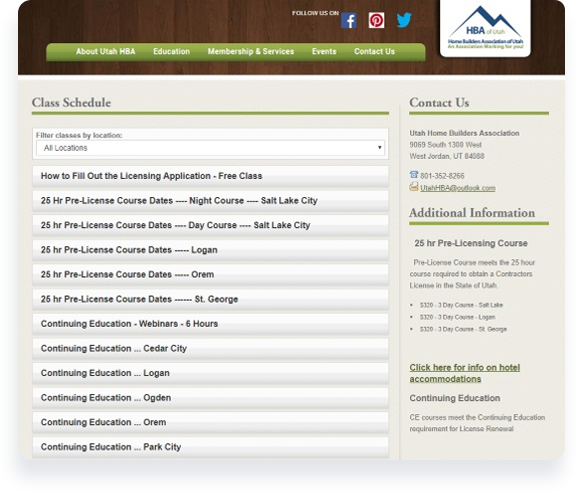This screenshot has width=577, height=492.
Task: Expand Continuing Education Park City row
Action: pyautogui.click(x=210, y=447)
